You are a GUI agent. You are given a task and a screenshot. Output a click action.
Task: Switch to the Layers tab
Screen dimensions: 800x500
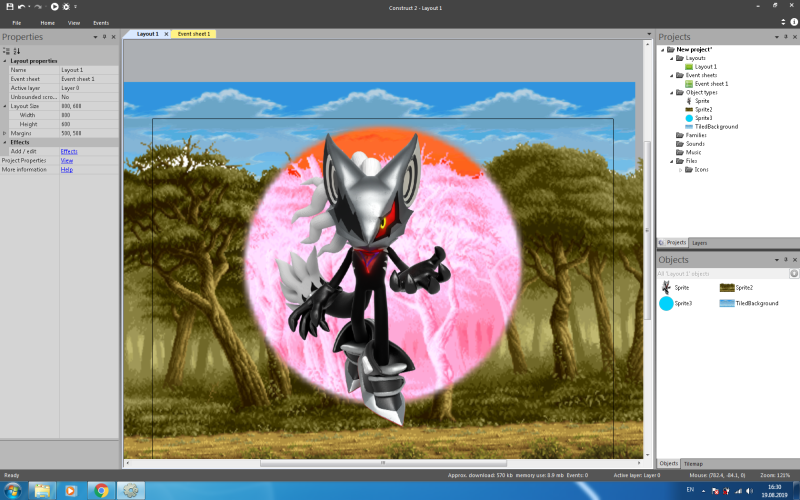[699, 243]
